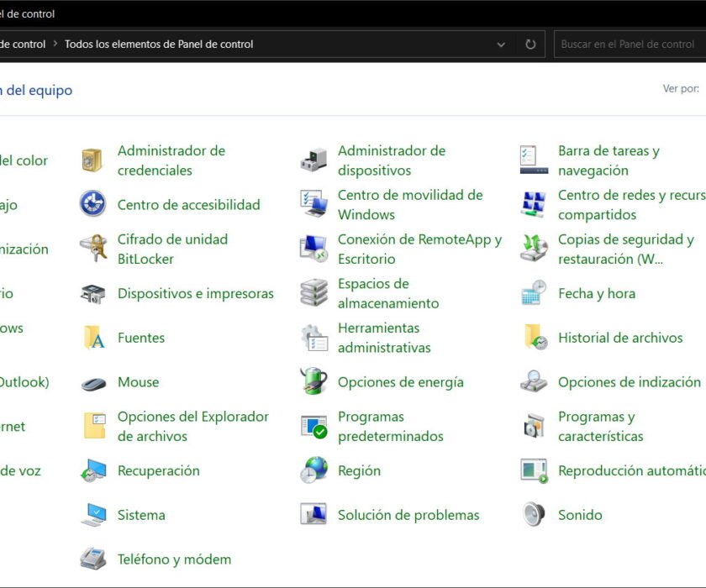
Task: Open the Fuentes folder icon
Action: pos(94,338)
